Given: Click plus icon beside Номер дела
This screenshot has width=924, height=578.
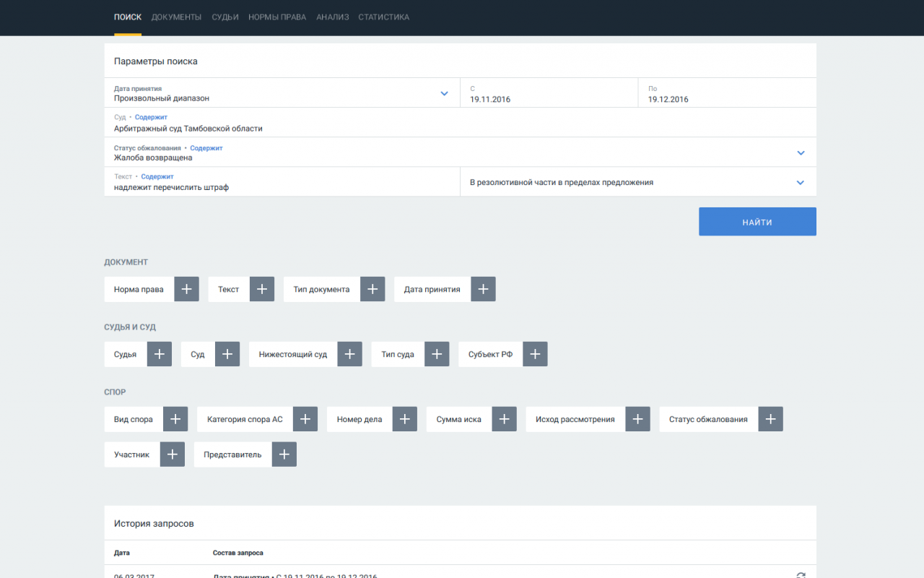Looking at the screenshot, I should point(405,419).
